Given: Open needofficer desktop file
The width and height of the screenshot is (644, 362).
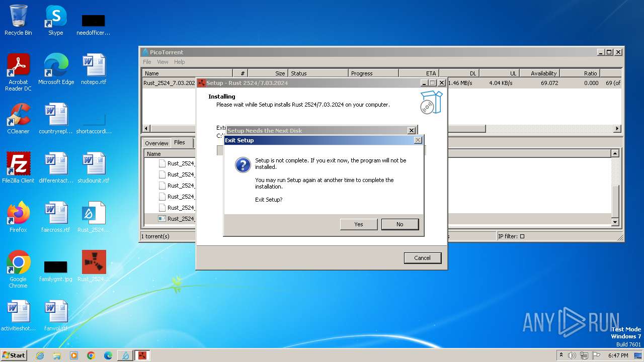Looking at the screenshot, I should point(94,24).
